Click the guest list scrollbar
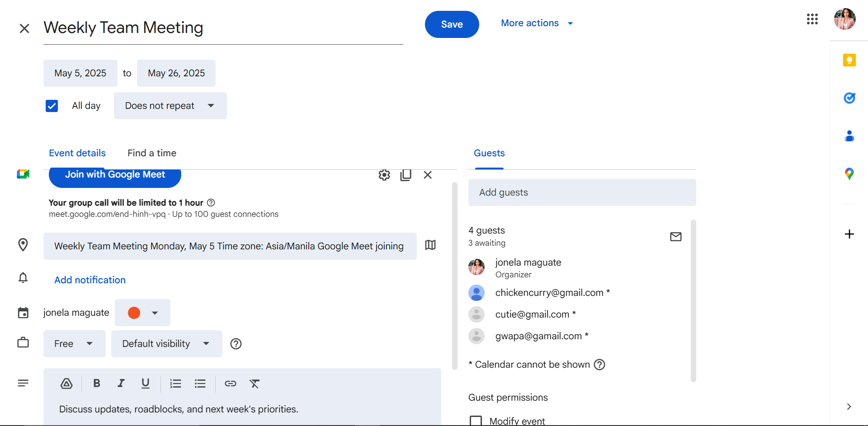Screen dimensions: 868x426 (693, 300)
